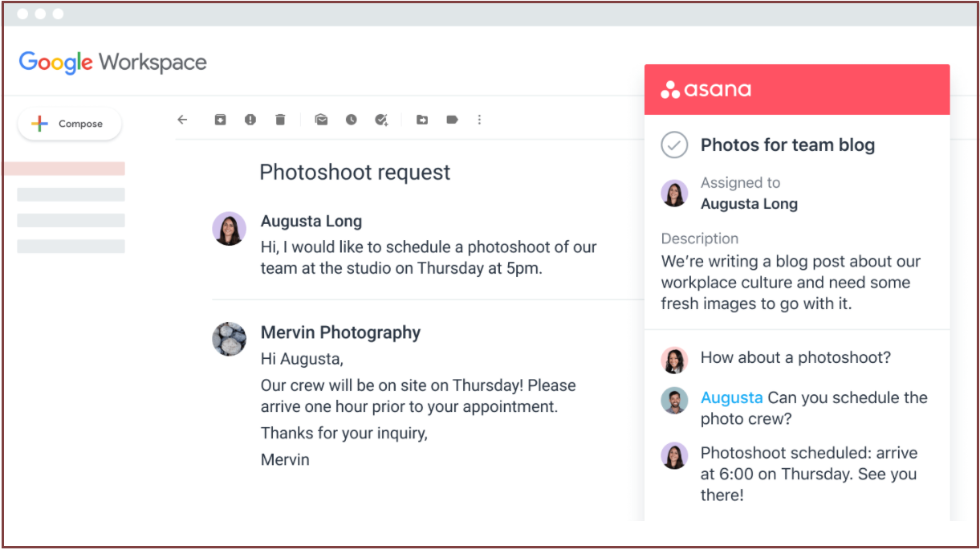The height and width of the screenshot is (550, 980).
Task: Click Augusta Long's avatar in the email
Action: [x=229, y=229]
